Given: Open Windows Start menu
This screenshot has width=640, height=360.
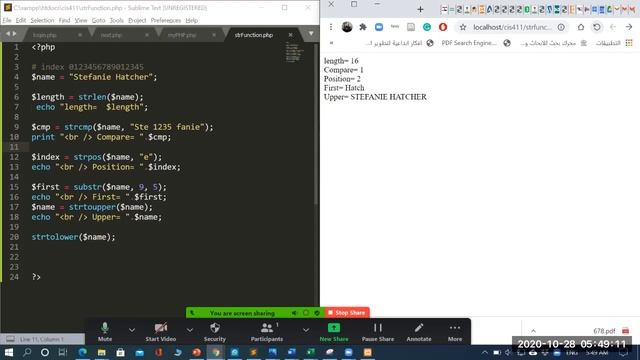Looking at the screenshot, I should point(8,352).
